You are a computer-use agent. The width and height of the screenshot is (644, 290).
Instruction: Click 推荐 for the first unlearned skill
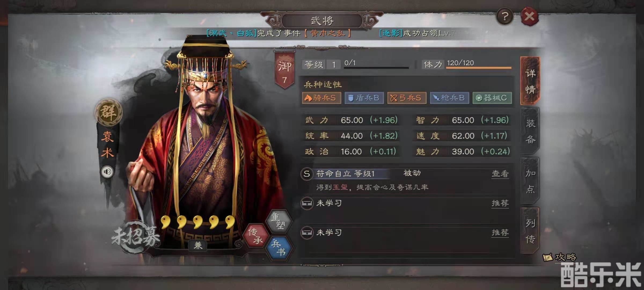[500, 203]
